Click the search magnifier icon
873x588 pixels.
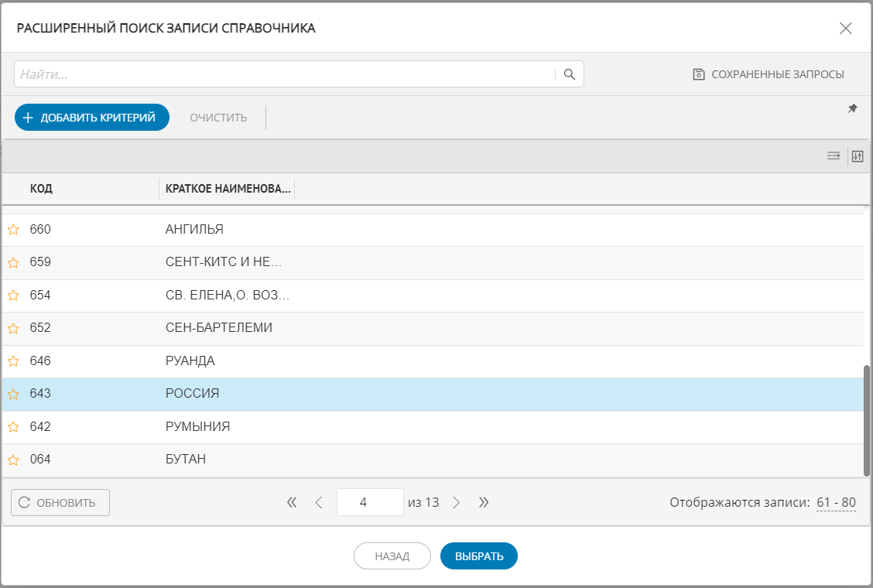tap(570, 73)
